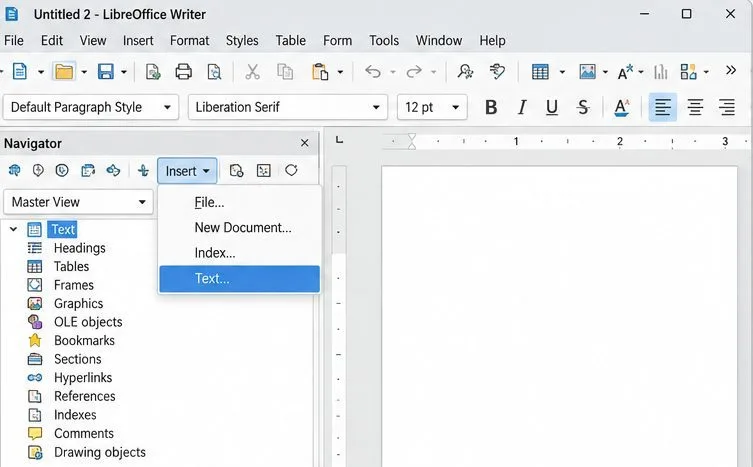Image resolution: width=753 pixels, height=467 pixels.
Task: Select Headings in Navigator tree
Action: click(80, 248)
